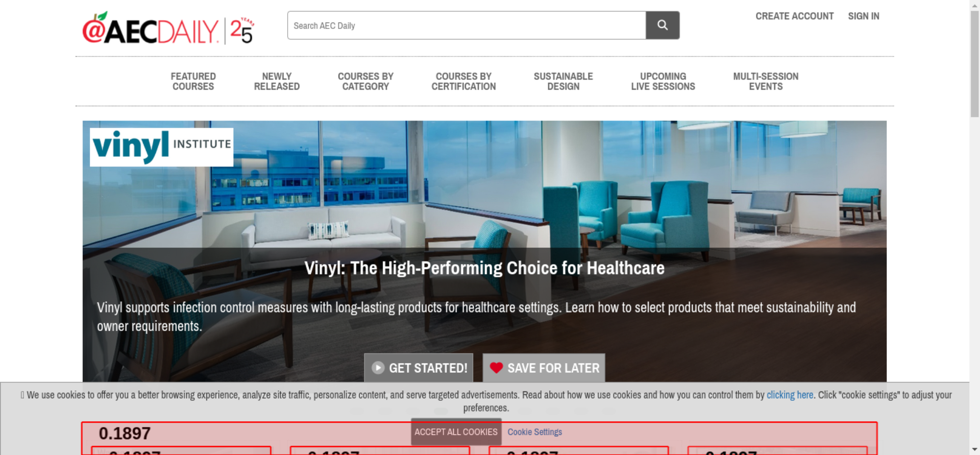Click the play icon on Get Started
The image size is (980, 455).
pos(378,368)
